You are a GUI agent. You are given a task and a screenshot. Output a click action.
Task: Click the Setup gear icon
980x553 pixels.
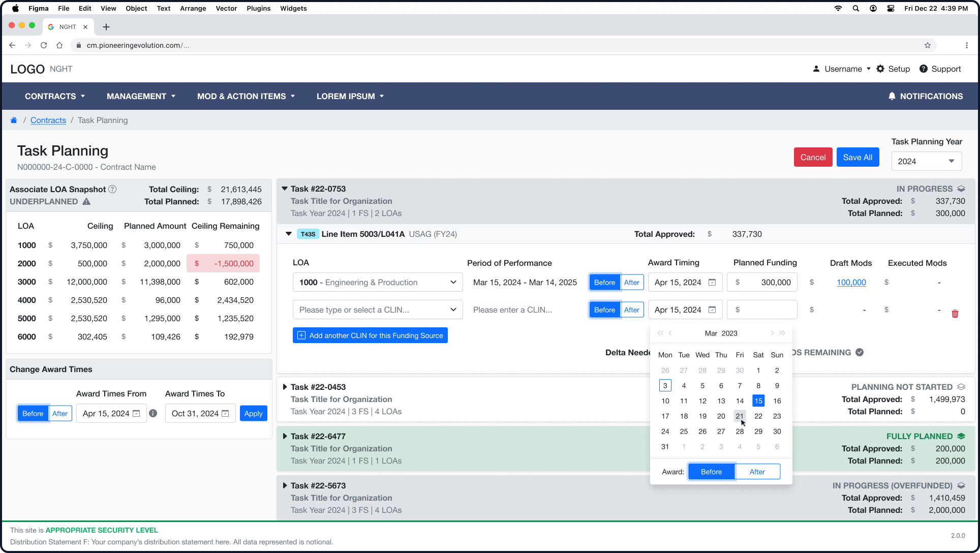coord(880,69)
